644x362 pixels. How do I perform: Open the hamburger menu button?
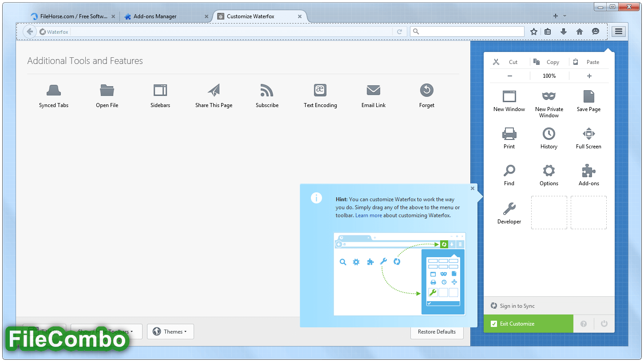click(619, 32)
